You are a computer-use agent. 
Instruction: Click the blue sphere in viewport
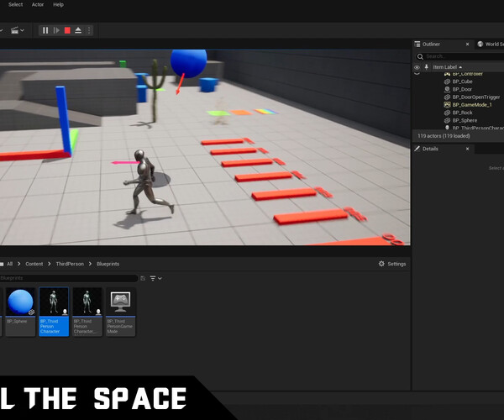(x=189, y=63)
